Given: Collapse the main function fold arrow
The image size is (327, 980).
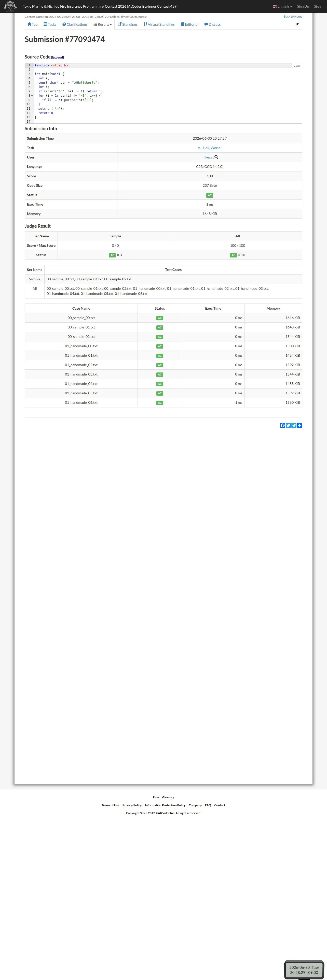Looking at the screenshot, I should (x=32, y=74).
